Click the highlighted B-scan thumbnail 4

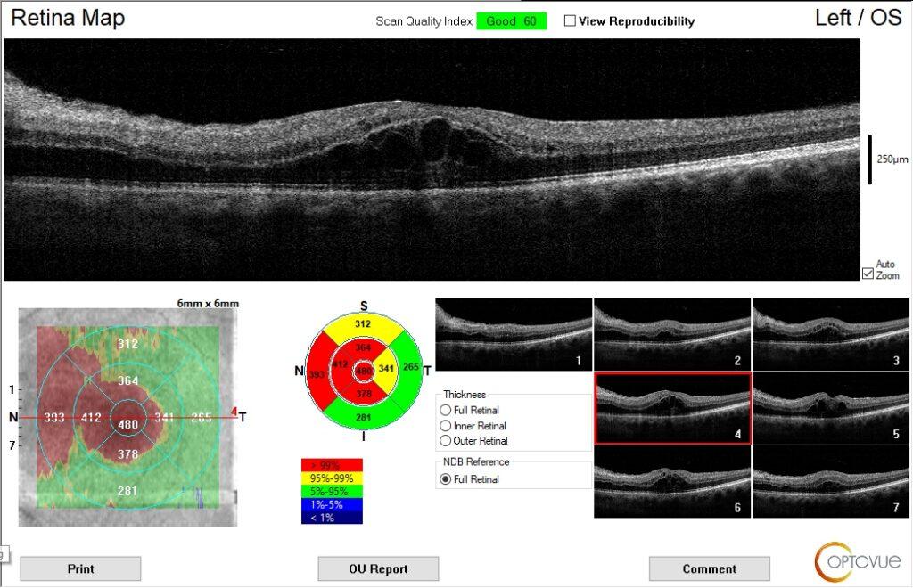tap(672, 407)
